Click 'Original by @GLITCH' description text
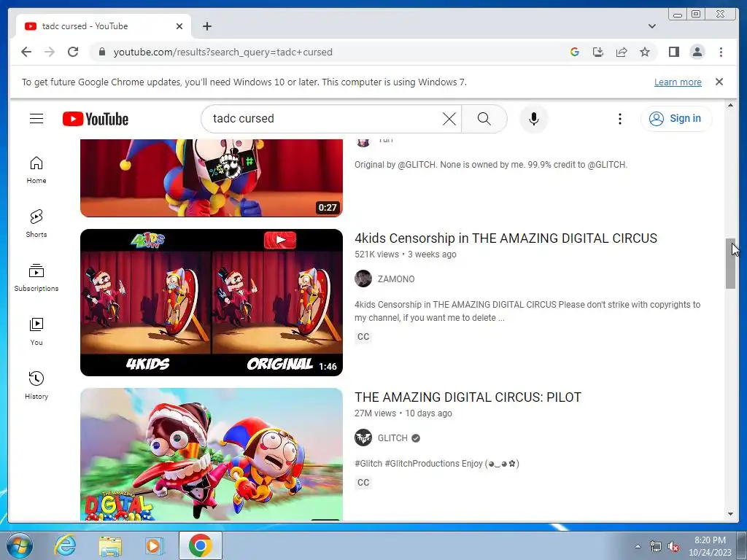747x560 pixels. (x=491, y=165)
